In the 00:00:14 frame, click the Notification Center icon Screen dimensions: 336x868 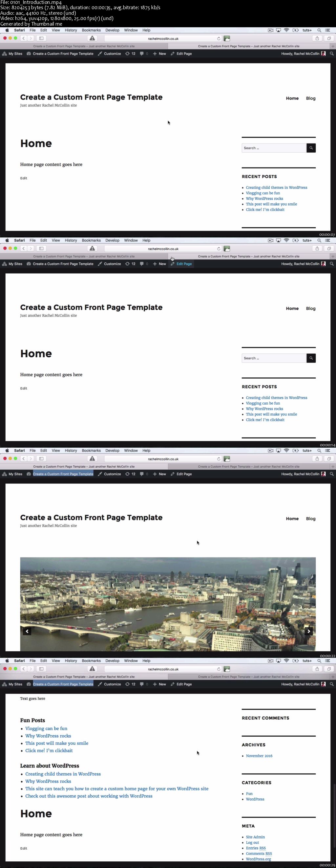pyautogui.click(x=327, y=240)
